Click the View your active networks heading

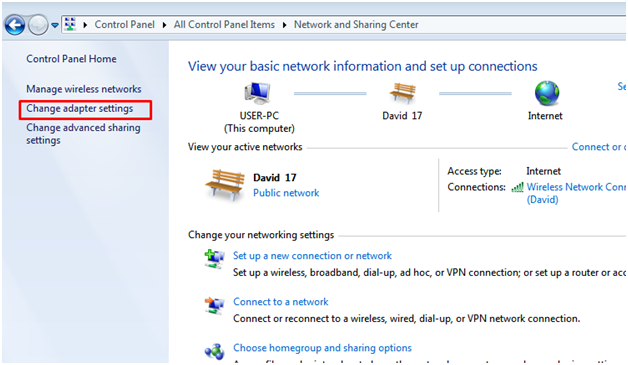click(x=245, y=147)
